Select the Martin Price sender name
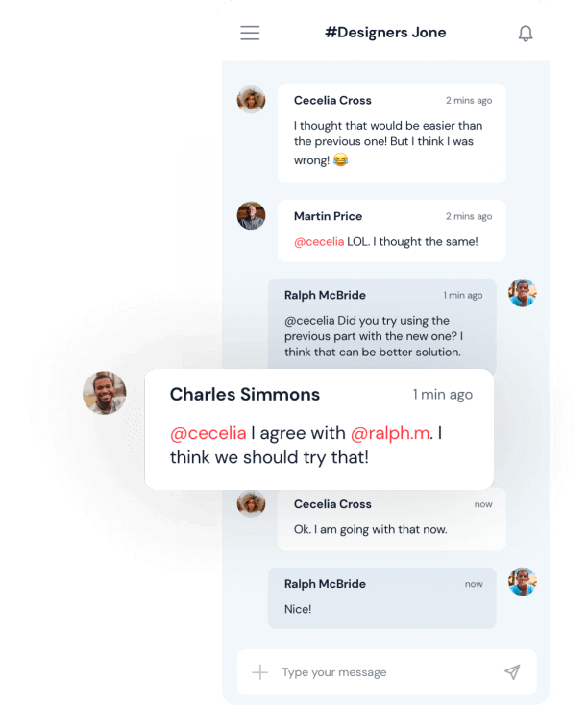The image size is (588, 705). [328, 216]
